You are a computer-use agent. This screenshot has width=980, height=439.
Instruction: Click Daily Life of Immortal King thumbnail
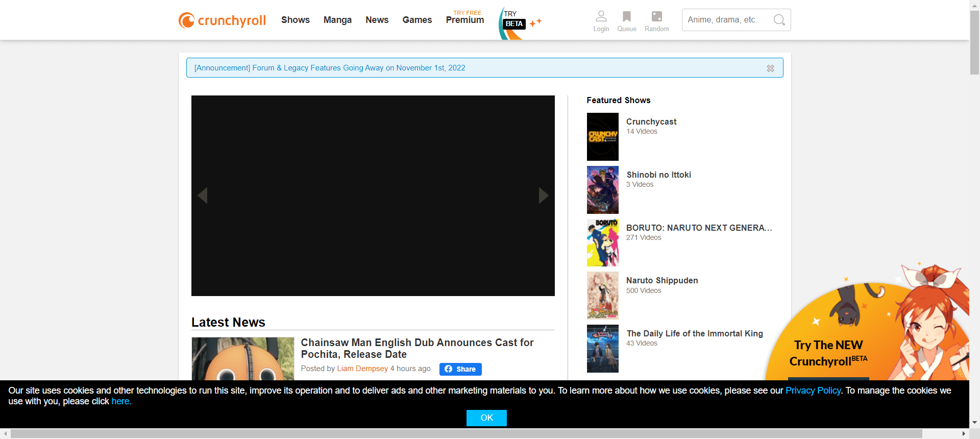pyautogui.click(x=602, y=349)
